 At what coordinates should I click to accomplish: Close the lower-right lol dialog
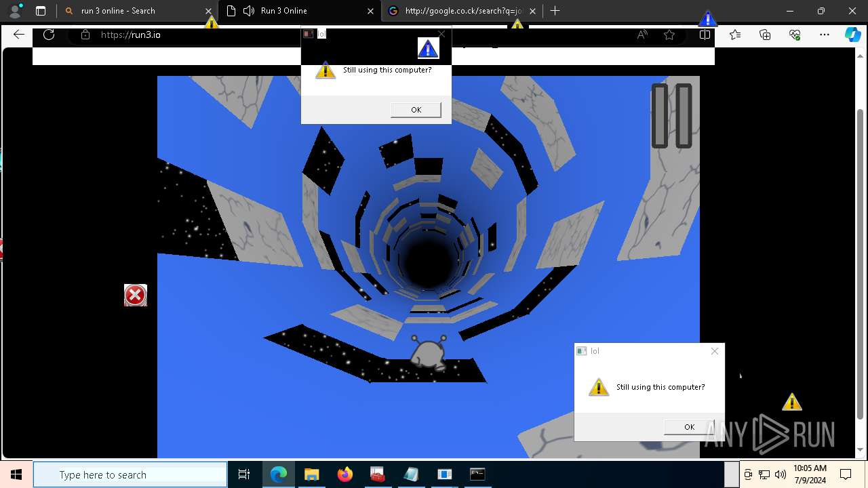714,351
